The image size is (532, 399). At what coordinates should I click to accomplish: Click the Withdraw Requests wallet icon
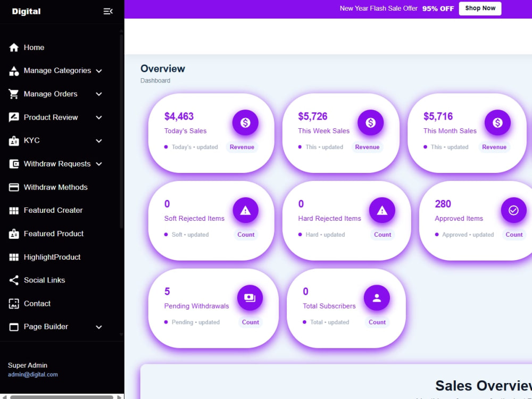click(x=14, y=164)
